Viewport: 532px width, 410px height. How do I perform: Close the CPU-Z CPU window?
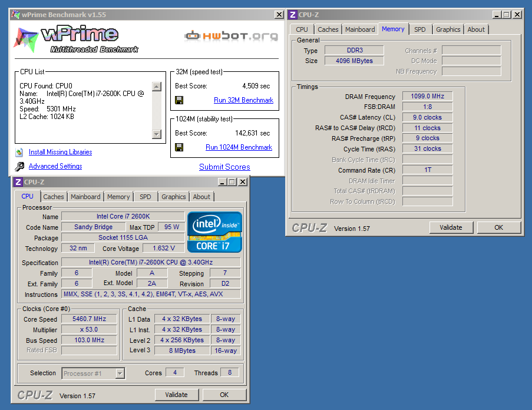(243, 182)
